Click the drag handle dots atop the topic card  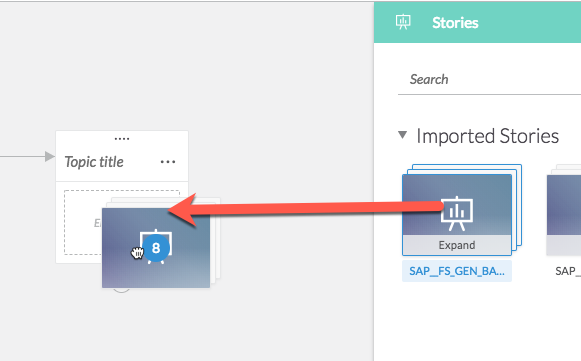point(122,139)
